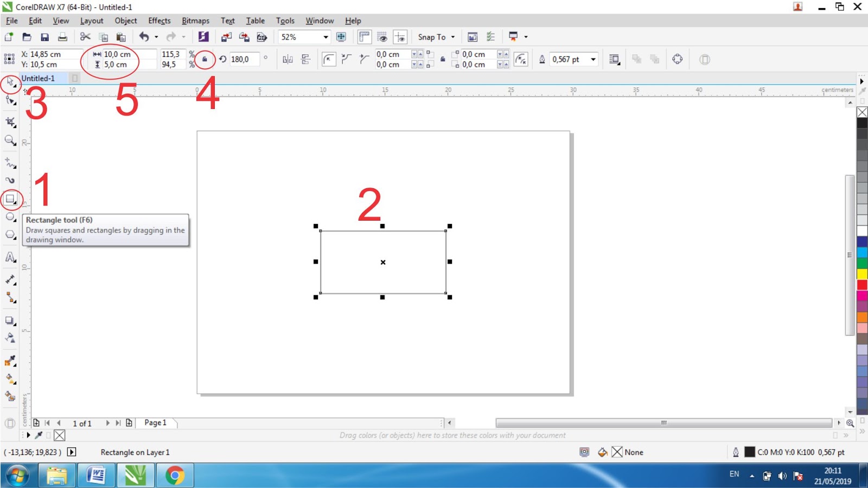868x488 pixels.
Task: Open the 52% zoom level dropdown
Action: pos(327,37)
